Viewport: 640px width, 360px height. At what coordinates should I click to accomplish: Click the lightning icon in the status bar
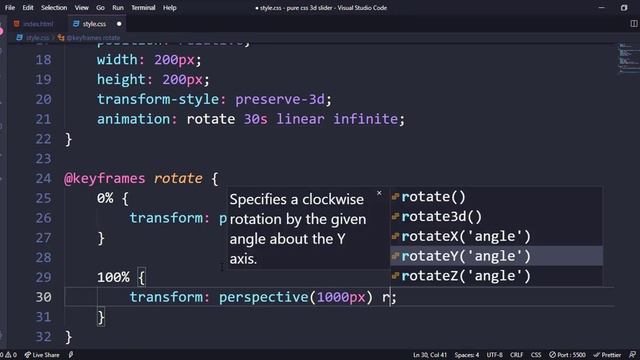point(71,355)
